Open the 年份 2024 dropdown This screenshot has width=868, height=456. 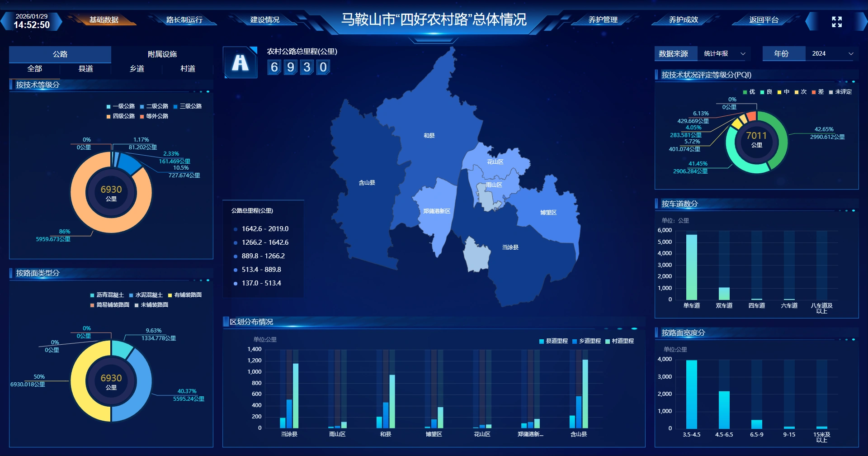(x=831, y=54)
